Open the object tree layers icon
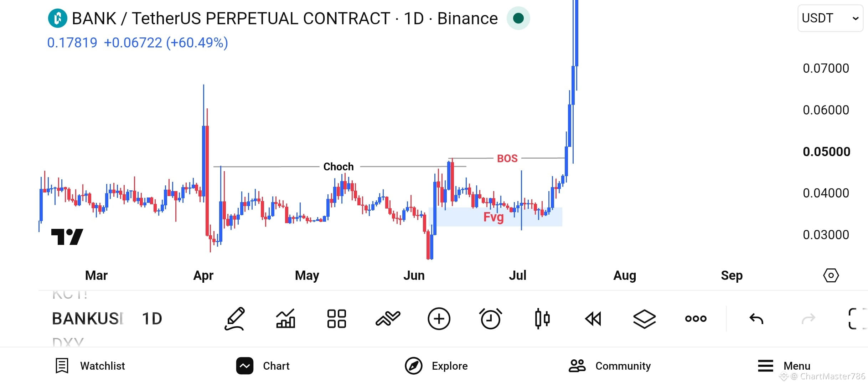This screenshot has height=385, width=868. point(644,318)
